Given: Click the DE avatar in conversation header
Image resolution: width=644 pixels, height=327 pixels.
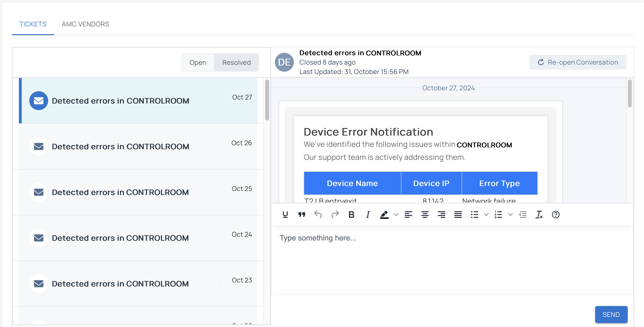Looking at the screenshot, I should pyautogui.click(x=284, y=62).
